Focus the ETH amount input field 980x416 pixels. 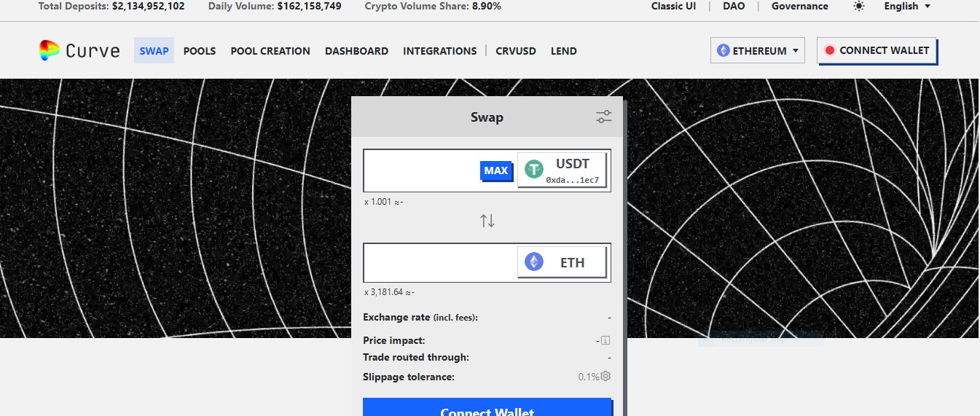click(440, 262)
